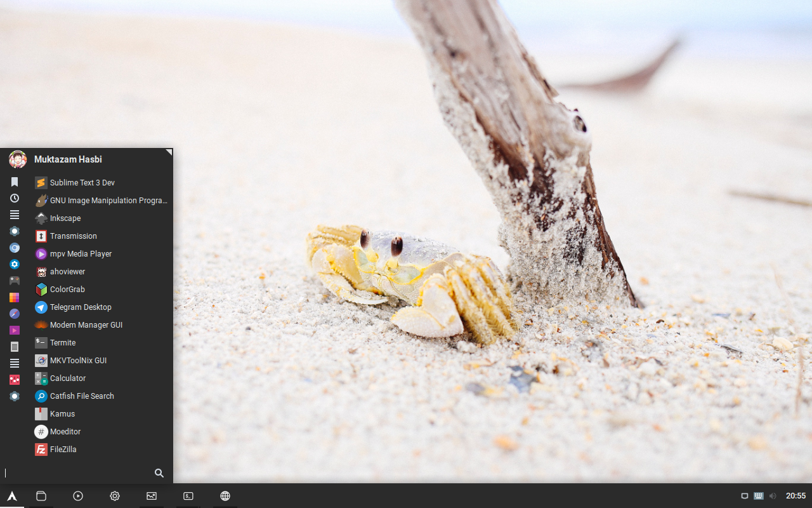Select the red dotted category icon
Image resolution: width=812 pixels, height=508 pixels.
click(14, 380)
